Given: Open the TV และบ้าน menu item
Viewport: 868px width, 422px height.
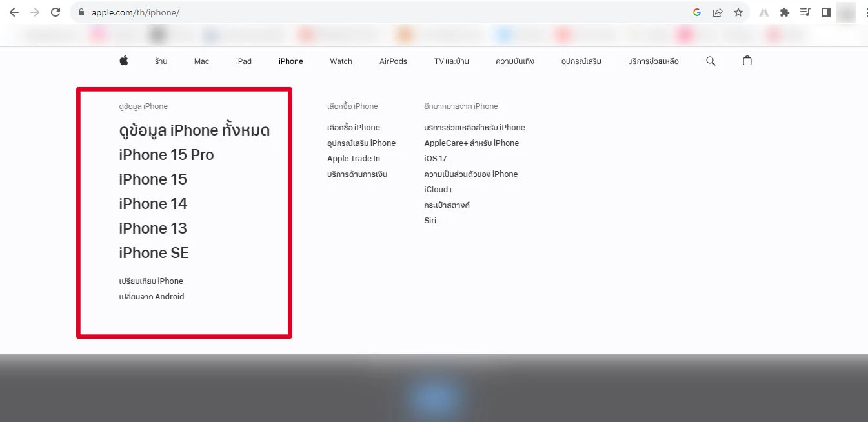Looking at the screenshot, I should (452, 61).
